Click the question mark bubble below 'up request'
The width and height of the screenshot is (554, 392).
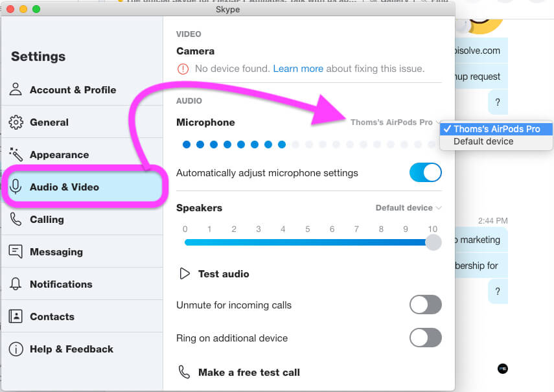(x=498, y=102)
